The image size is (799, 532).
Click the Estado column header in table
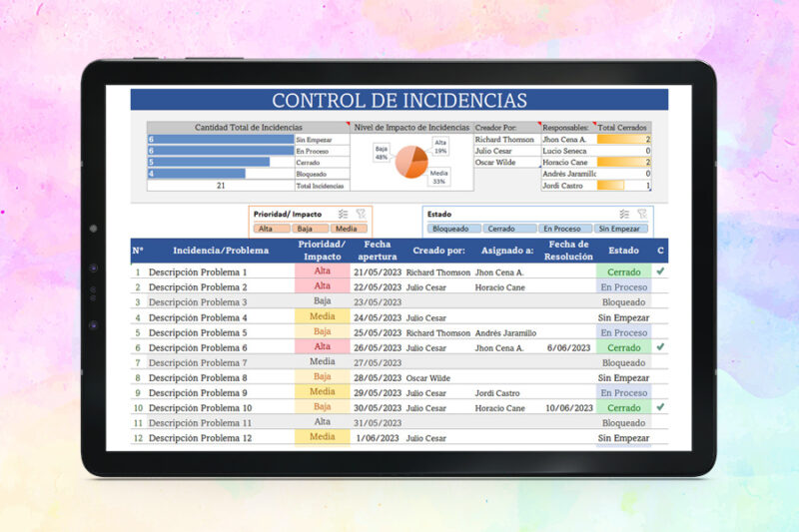coord(623,251)
